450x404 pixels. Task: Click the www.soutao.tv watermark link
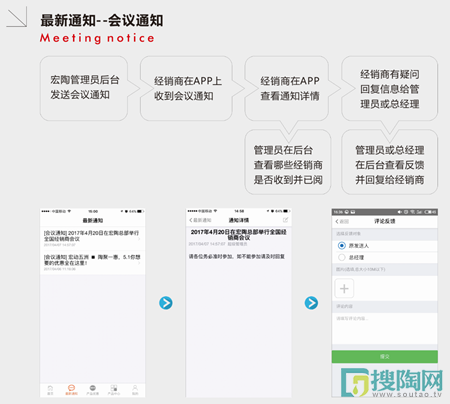coord(407,395)
